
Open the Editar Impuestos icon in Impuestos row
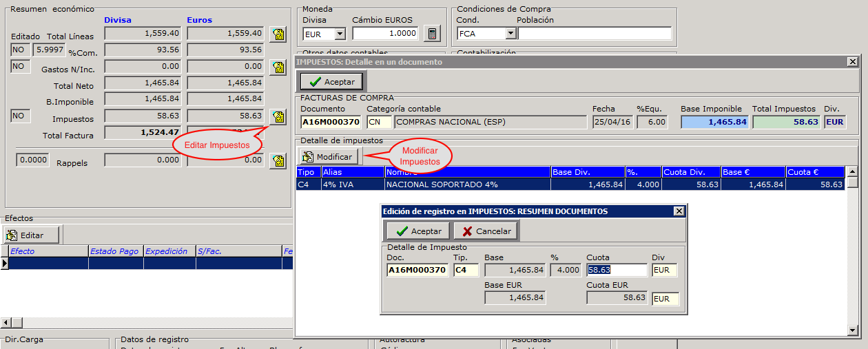[x=278, y=117]
